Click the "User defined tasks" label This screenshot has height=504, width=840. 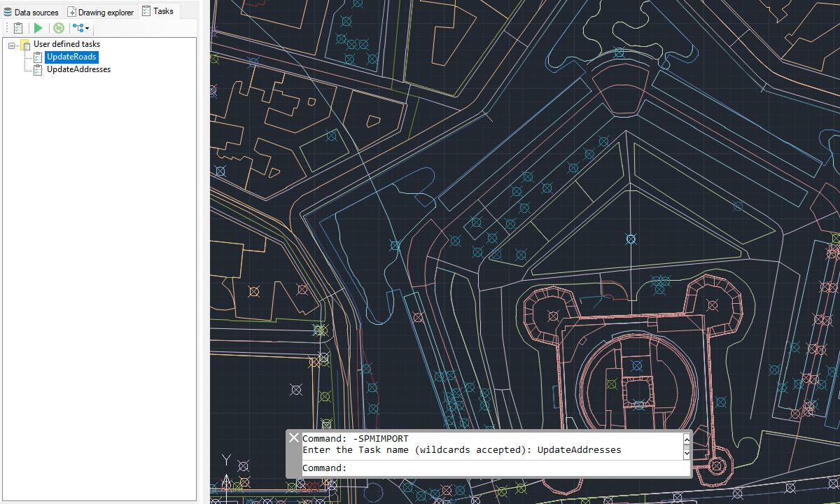(x=66, y=44)
